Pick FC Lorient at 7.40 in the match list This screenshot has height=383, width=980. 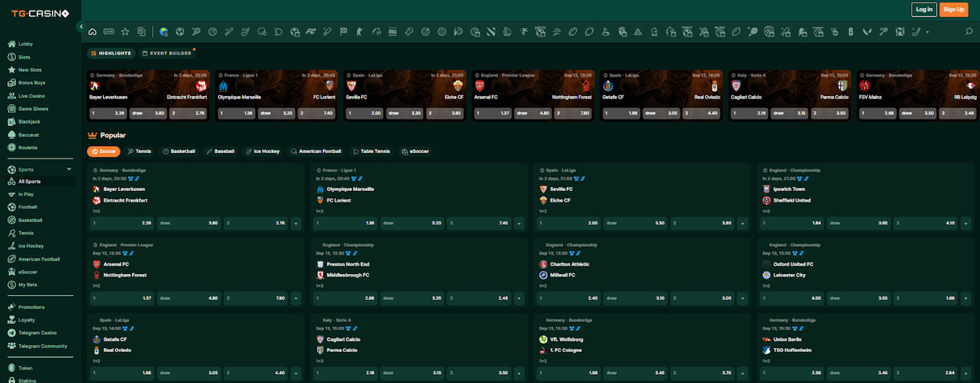click(x=477, y=223)
